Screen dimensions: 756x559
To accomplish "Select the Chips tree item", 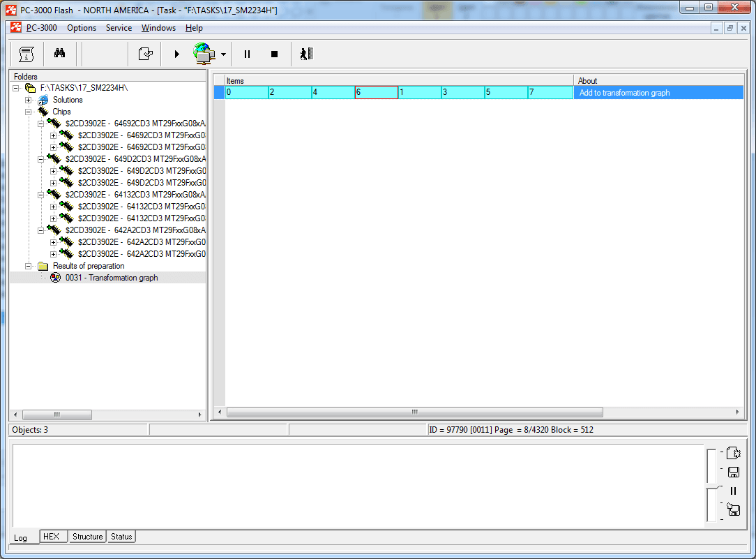I will [61, 112].
